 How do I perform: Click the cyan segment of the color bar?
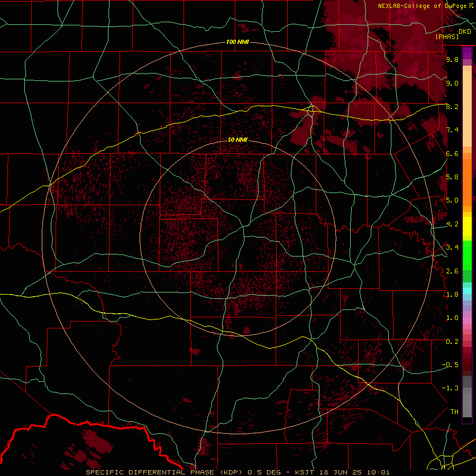tap(467, 291)
